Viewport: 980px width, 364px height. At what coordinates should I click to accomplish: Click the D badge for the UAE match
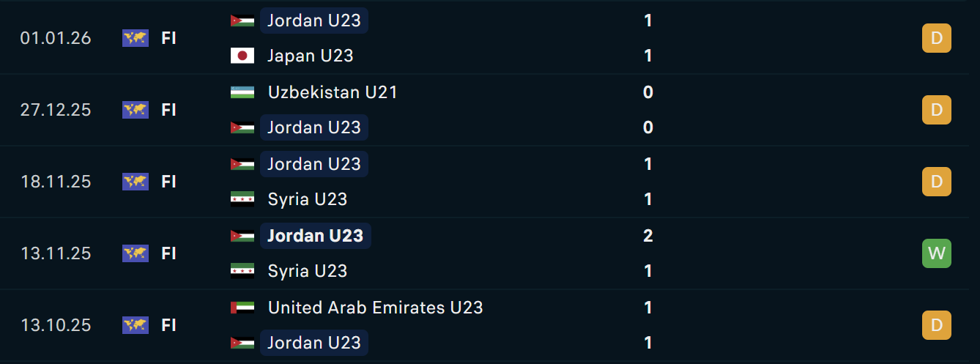point(936,325)
